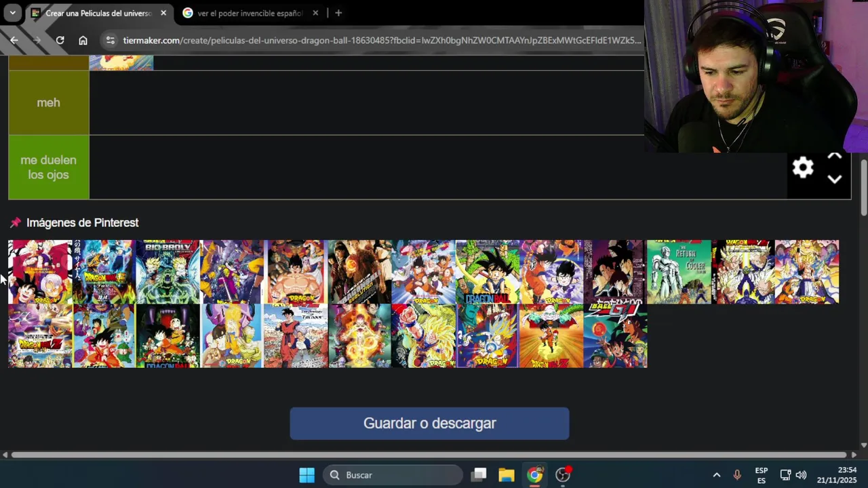Close the 'ver el poder invencible' tab
This screenshot has height=488, width=868.
[315, 13]
